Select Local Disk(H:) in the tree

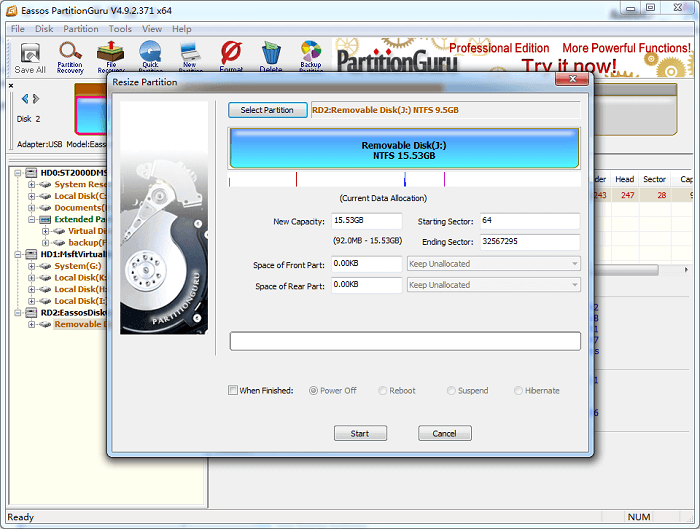pyautogui.click(x=80, y=289)
